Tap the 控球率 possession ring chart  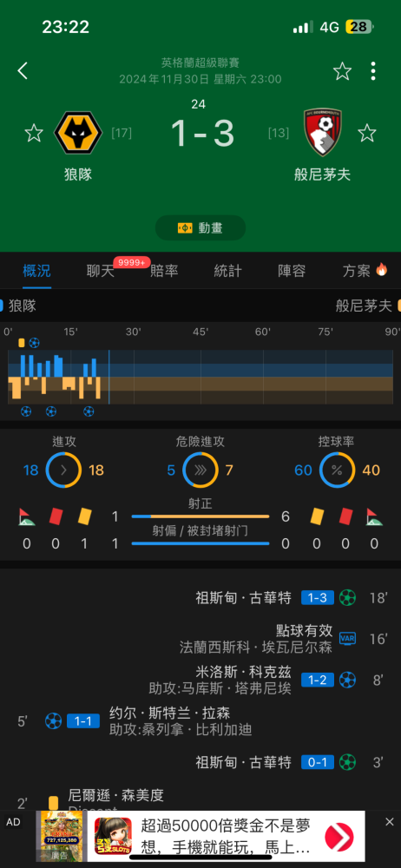338,470
